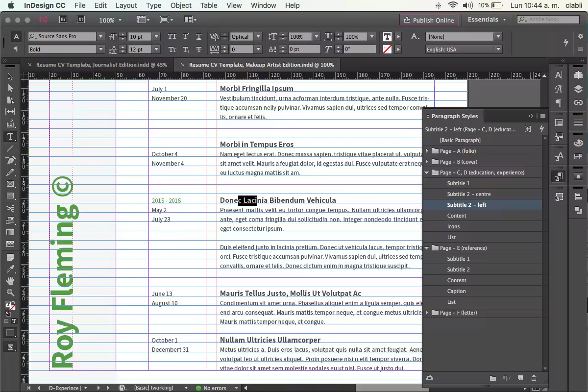
Task: Open the Optical kerning dropdown
Action: point(258,37)
